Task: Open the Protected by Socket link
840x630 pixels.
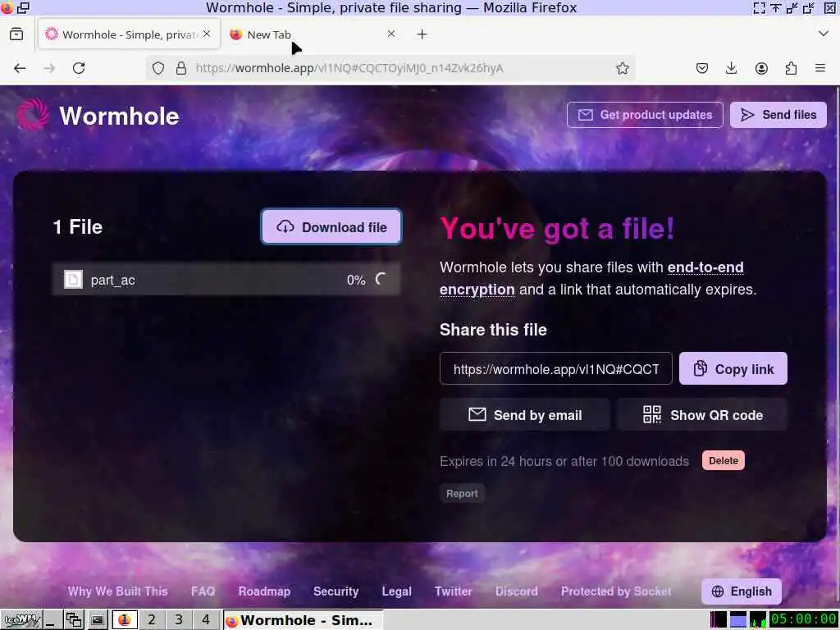Action: pos(616,591)
